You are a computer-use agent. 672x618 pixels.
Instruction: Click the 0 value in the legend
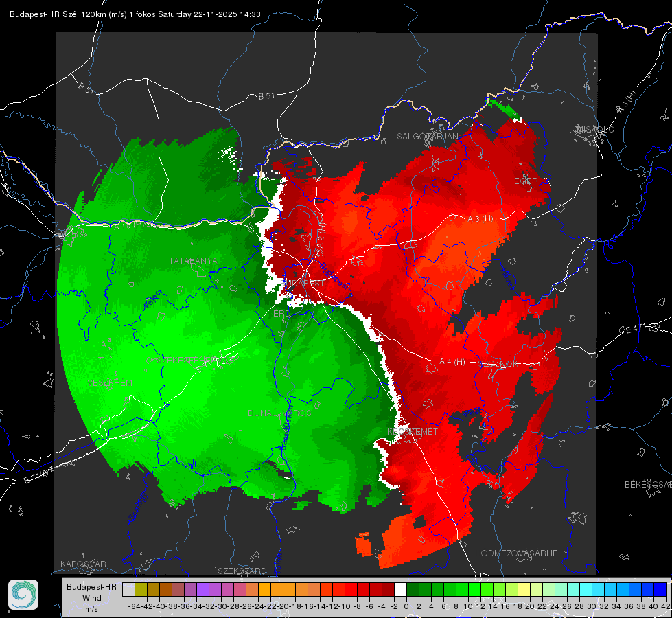tap(406, 606)
